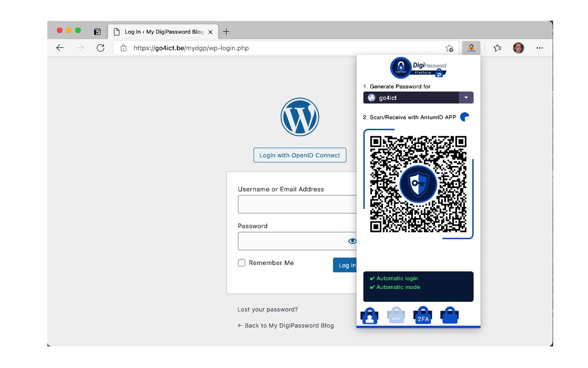Click 'Generate Password for' label

click(397, 86)
